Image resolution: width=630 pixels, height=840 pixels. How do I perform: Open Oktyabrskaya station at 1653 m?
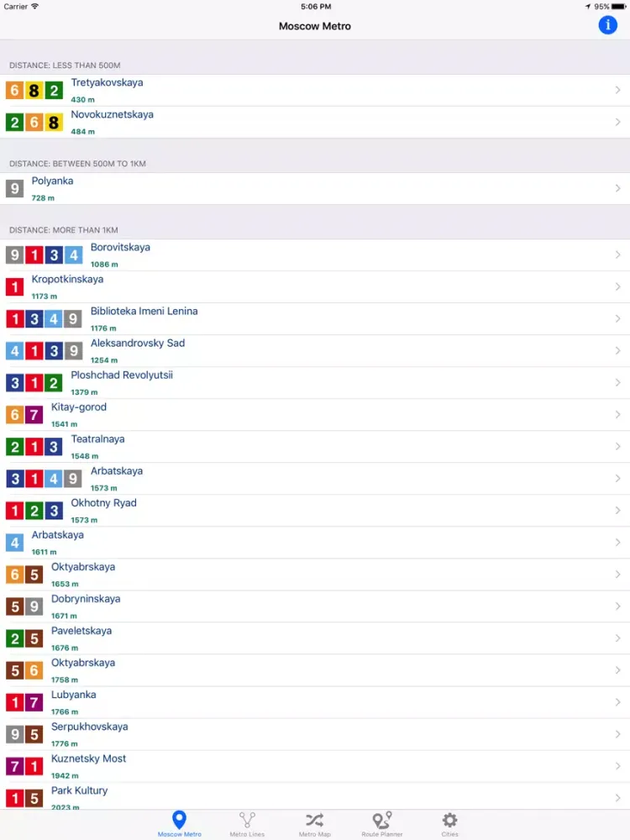pos(315,575)
